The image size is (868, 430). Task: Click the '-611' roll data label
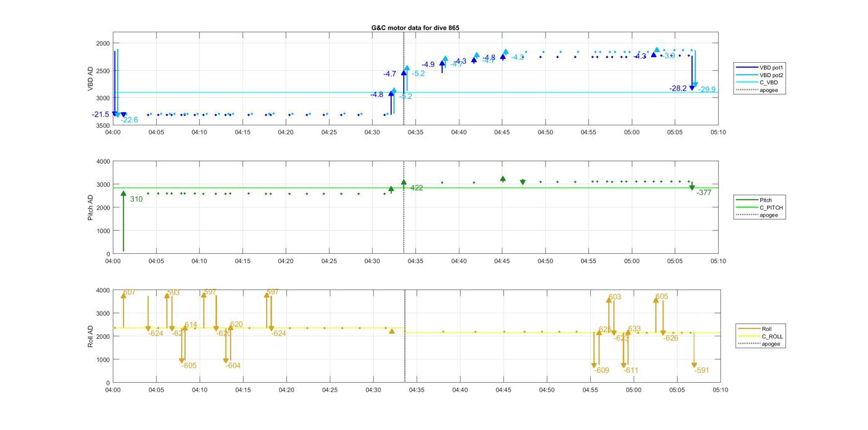[631, 371]
